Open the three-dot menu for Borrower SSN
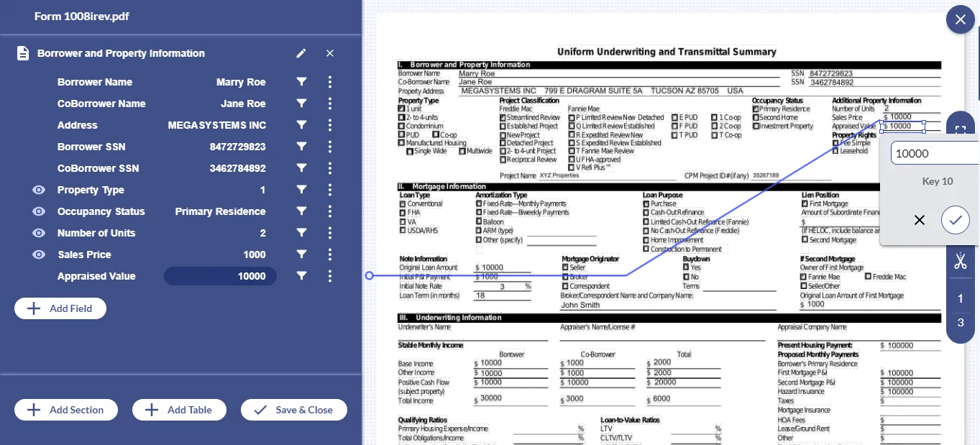This screenshot has width=980, height=445. tap(329, 146)
